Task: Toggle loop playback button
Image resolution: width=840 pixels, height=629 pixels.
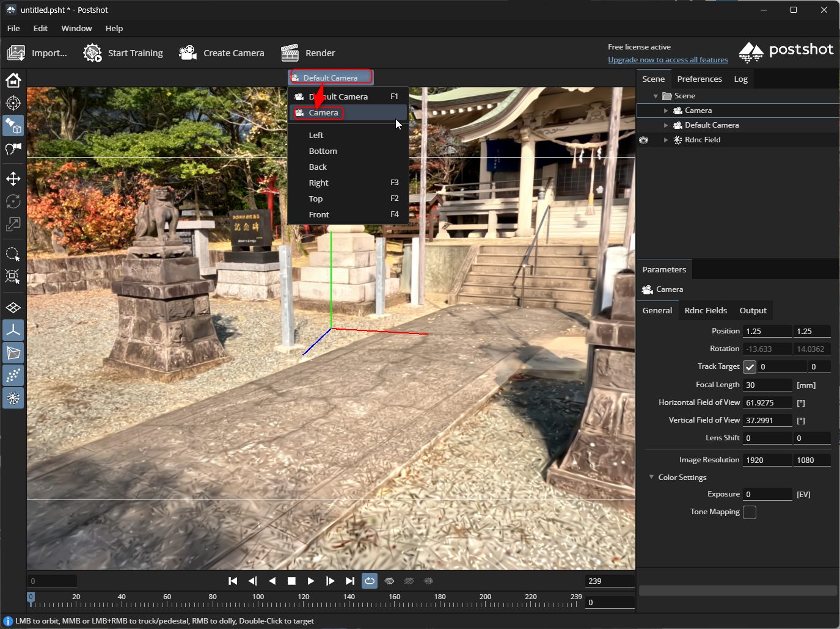Action: tap(370, 581)
